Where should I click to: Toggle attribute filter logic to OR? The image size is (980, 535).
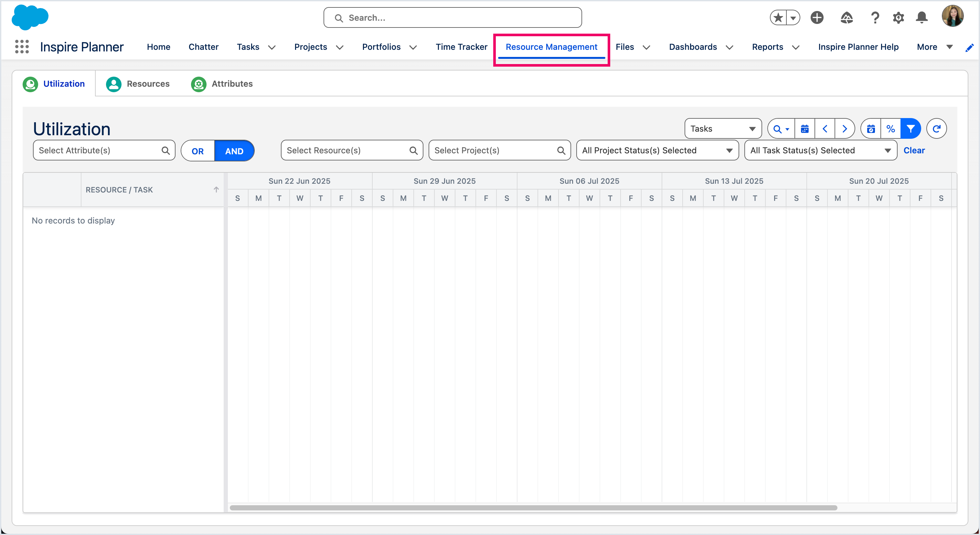click(x=197, y=151)
